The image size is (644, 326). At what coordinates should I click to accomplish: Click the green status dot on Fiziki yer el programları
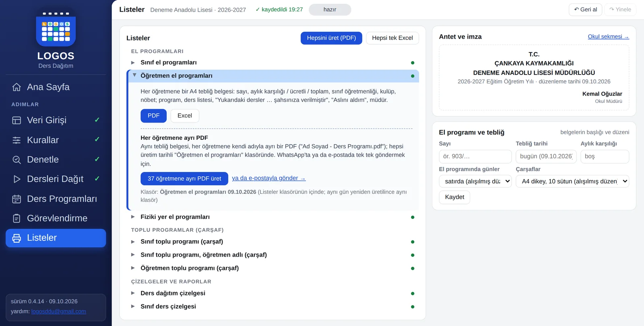click(x=413, y=217)
